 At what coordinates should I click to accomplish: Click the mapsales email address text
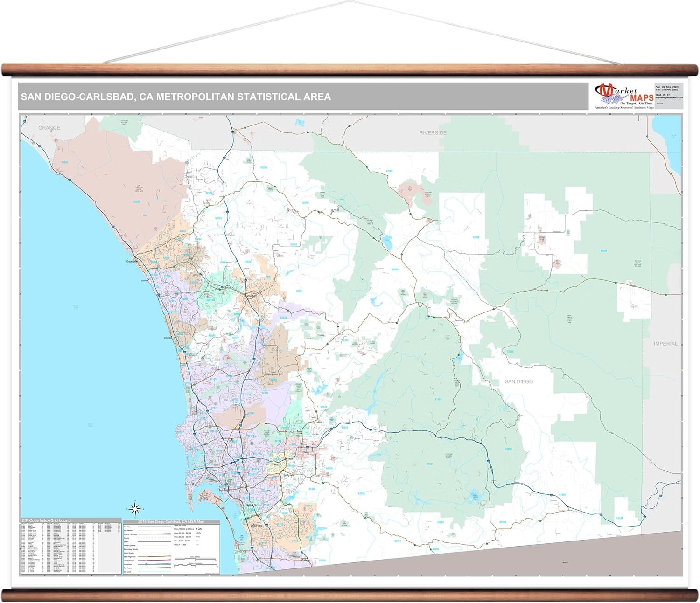pyautogui.click(x=669, y=97)
